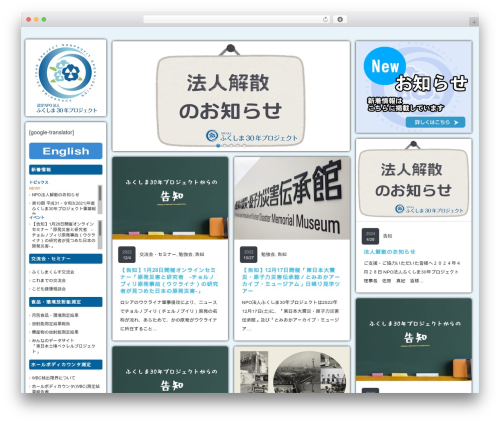500x423 pixels.
Task: Click the ふくしま30年プロジェクト site logo
Action: 66,78
